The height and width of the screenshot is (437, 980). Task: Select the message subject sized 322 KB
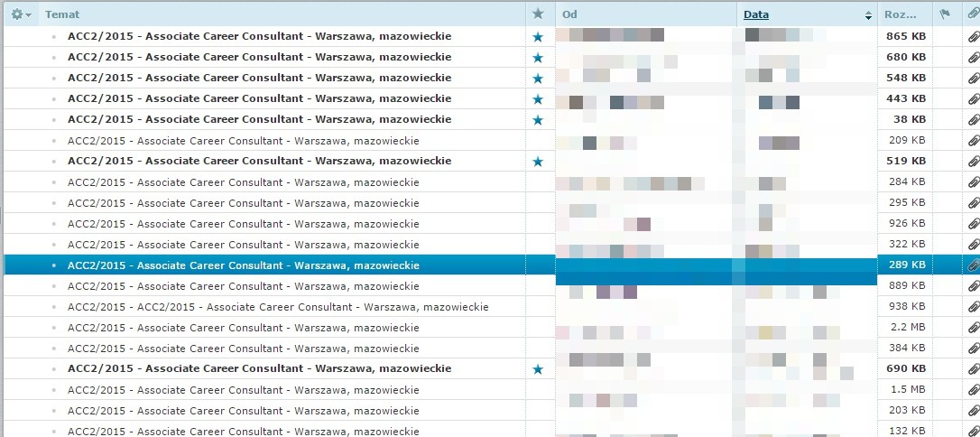click(243, 245)
